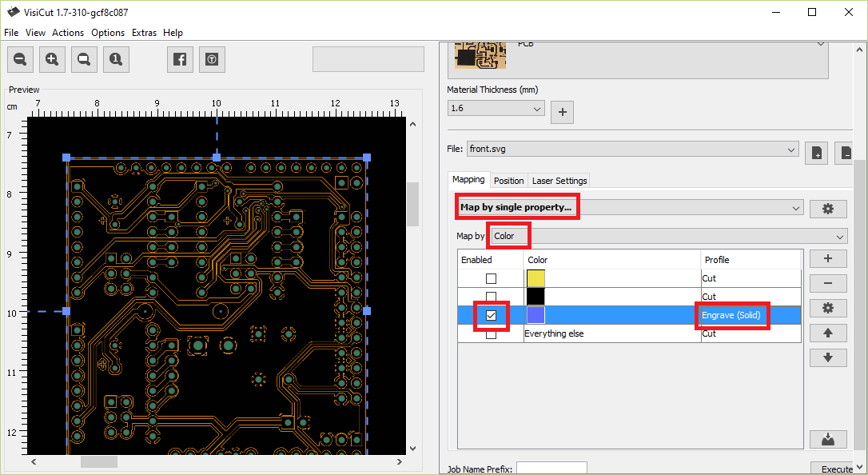868x475 pixels.
Task: Click the preview horizontal scrollbar thumb
Action: tap(99, 461)
